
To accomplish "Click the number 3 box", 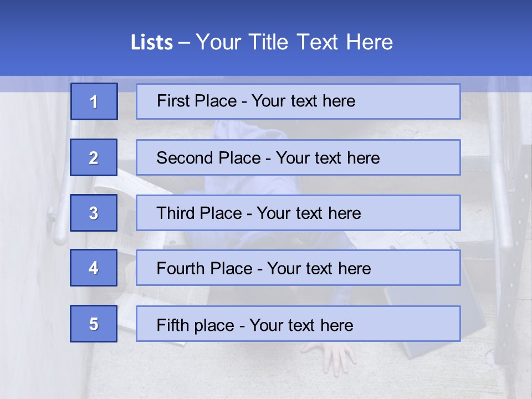I will [x=94, y=213].
